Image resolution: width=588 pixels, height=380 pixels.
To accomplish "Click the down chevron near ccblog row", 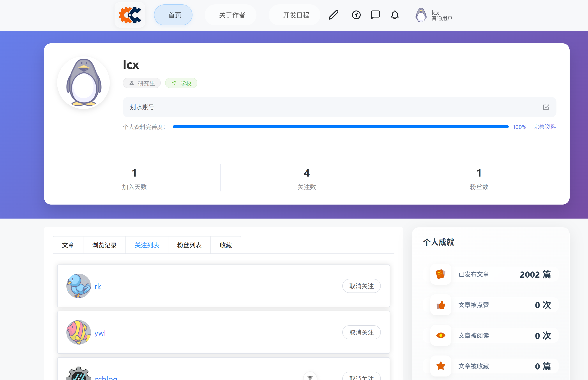I will point(310,377).
